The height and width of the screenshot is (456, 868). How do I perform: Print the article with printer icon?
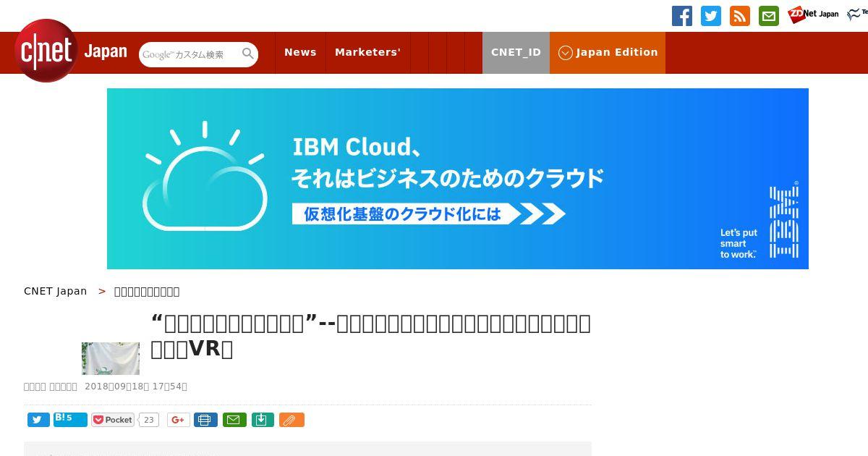(205, 420)
